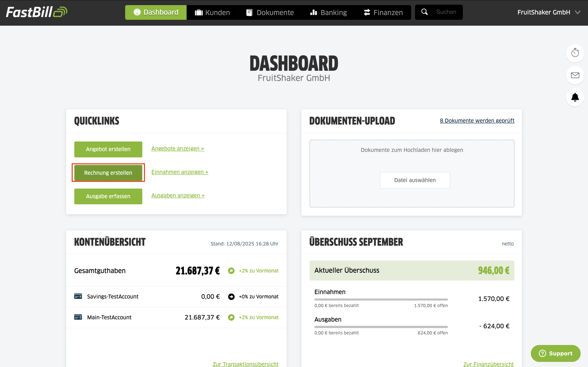Open the Einnahmen anzeigen link
Viewport: 588px width, 367px height.
click(x=180, y=172)
